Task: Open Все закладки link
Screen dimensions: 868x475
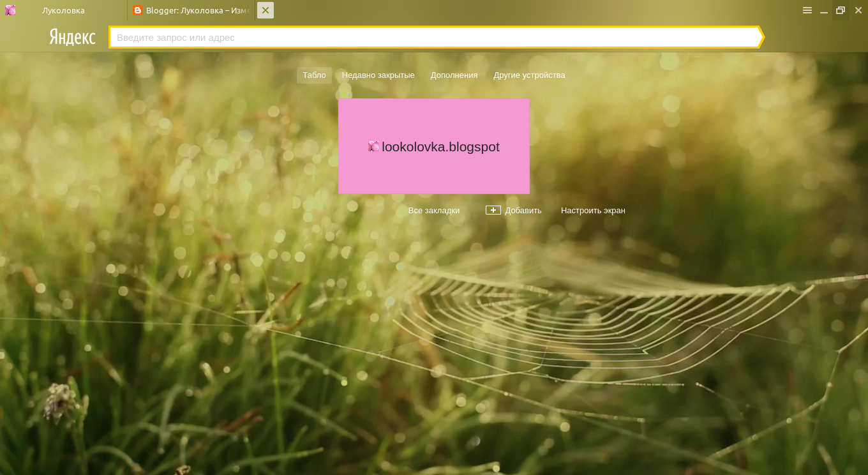Action: (x=434, y=211)
